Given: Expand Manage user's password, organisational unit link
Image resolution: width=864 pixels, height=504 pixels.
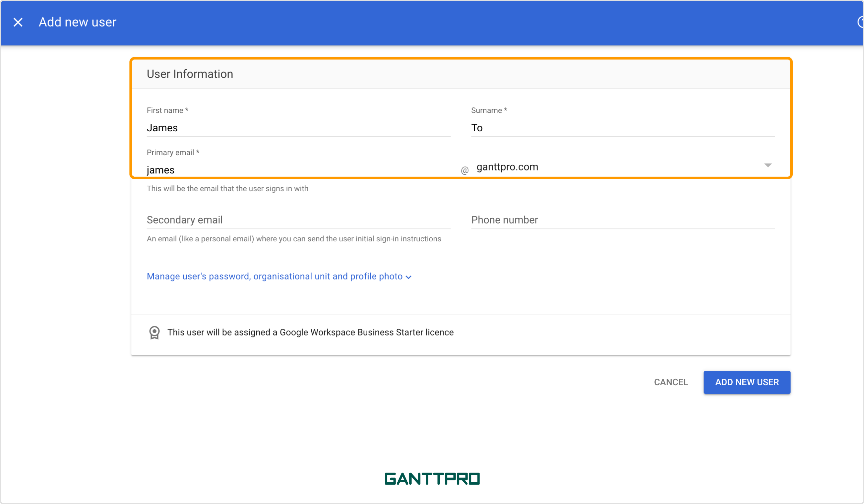Looking at the screenshot, I should 279,276.
